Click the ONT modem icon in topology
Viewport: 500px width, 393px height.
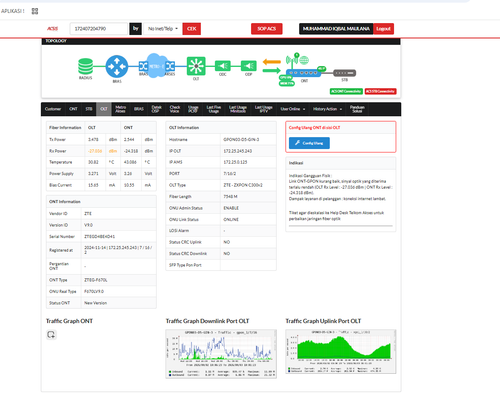(303, 72)
